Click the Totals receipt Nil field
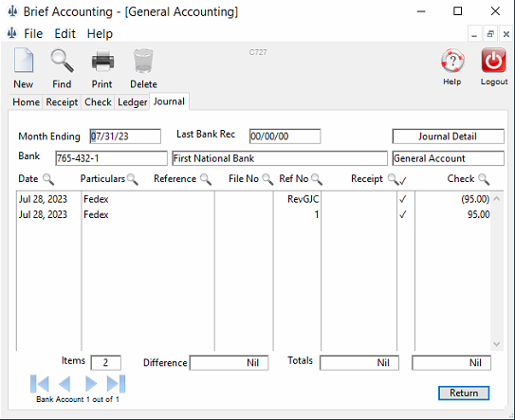The height and width of the screenshot is (420, 515). 359,363
